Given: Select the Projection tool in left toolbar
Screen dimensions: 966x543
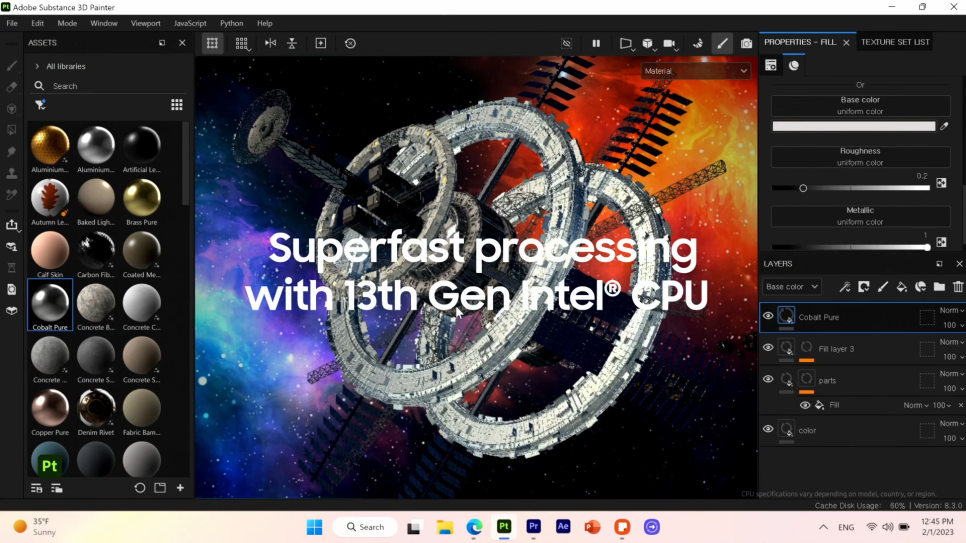Looking at the screenshot, I should (x=12, y=108).
